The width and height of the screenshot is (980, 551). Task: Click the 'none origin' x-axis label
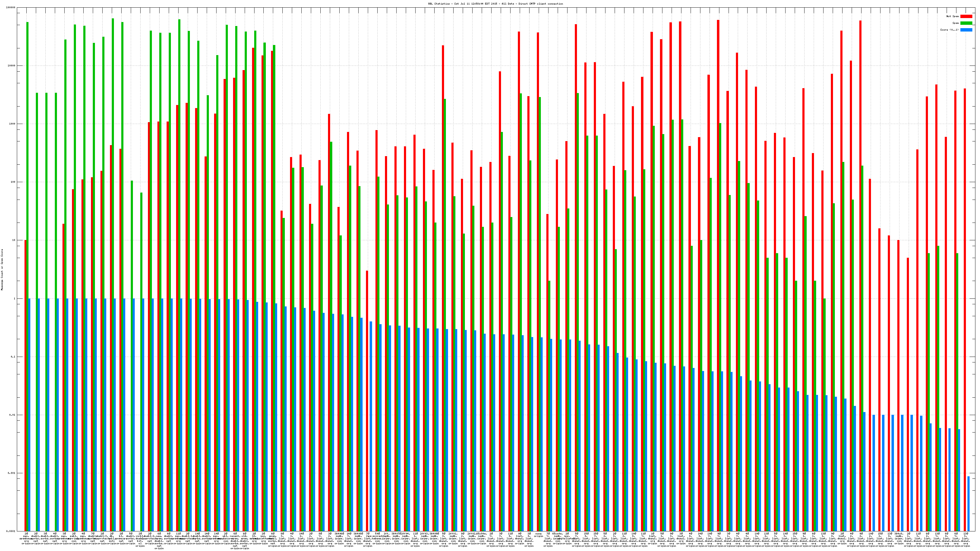tap(538, 535)
